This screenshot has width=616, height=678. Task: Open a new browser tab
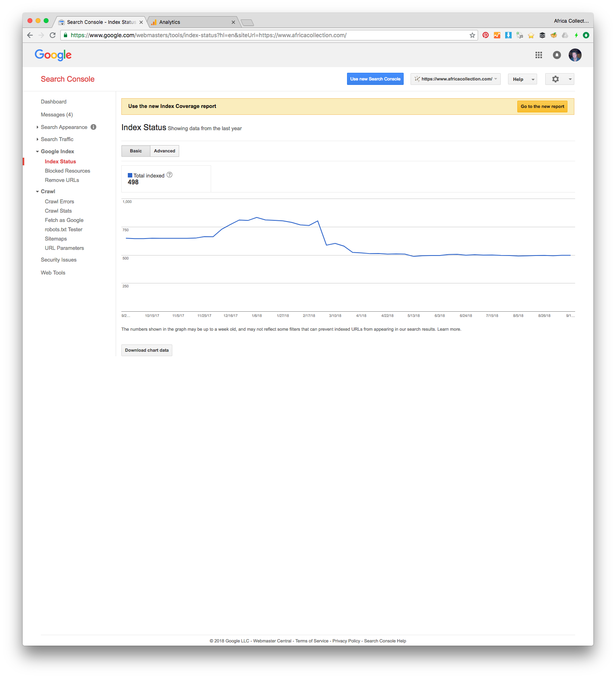pos(247,22)
